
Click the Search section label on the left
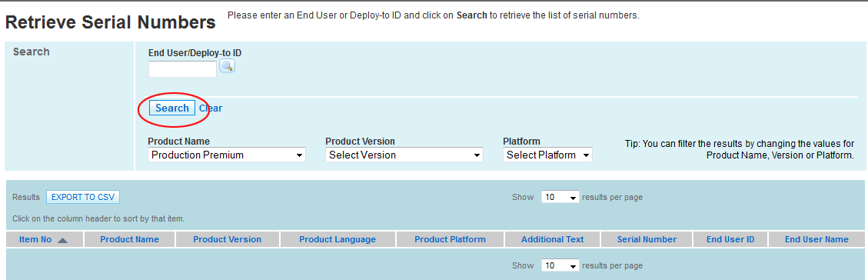tap(31, 52)
